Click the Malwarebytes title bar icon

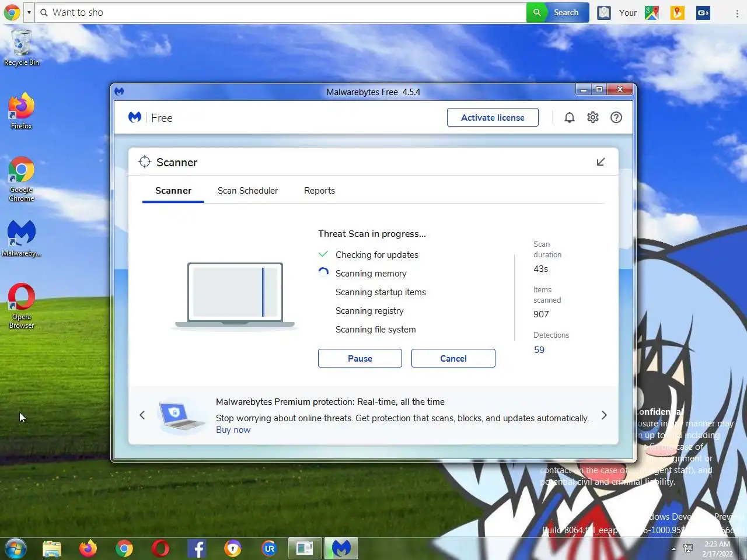coord(119,92)
